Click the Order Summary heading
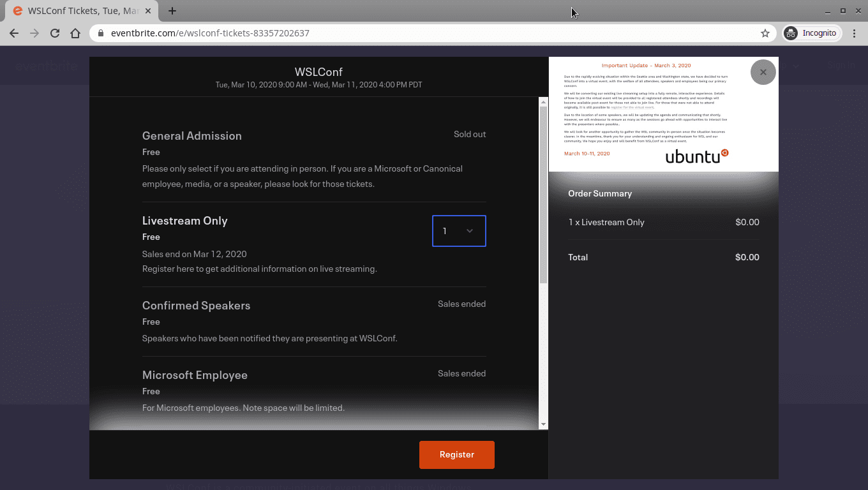Image resolution: width=868 pixels, height=490 pixels. click(600, 193)
